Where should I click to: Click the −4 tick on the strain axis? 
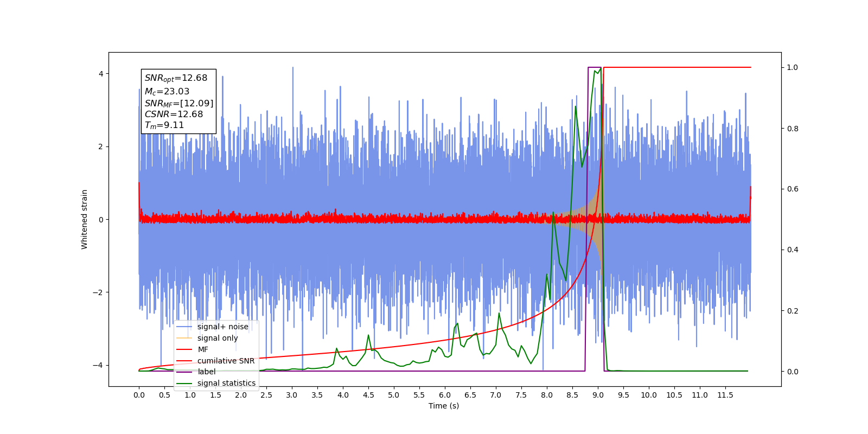pos(97,365)
